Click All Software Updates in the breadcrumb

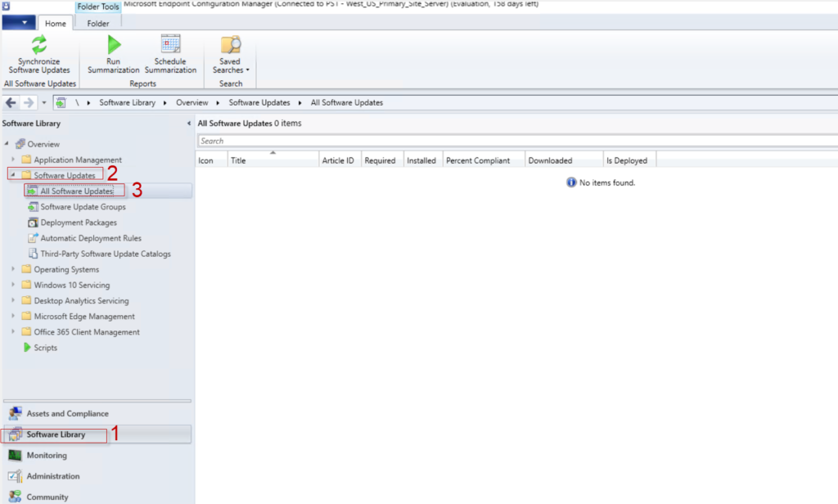click(347, 102)
